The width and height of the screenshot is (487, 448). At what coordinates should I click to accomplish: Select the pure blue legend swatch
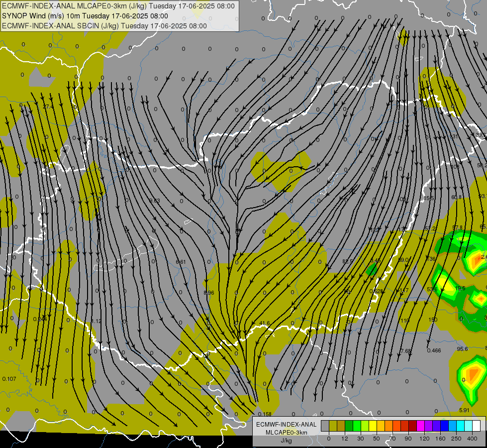click(x=445, y=426)
